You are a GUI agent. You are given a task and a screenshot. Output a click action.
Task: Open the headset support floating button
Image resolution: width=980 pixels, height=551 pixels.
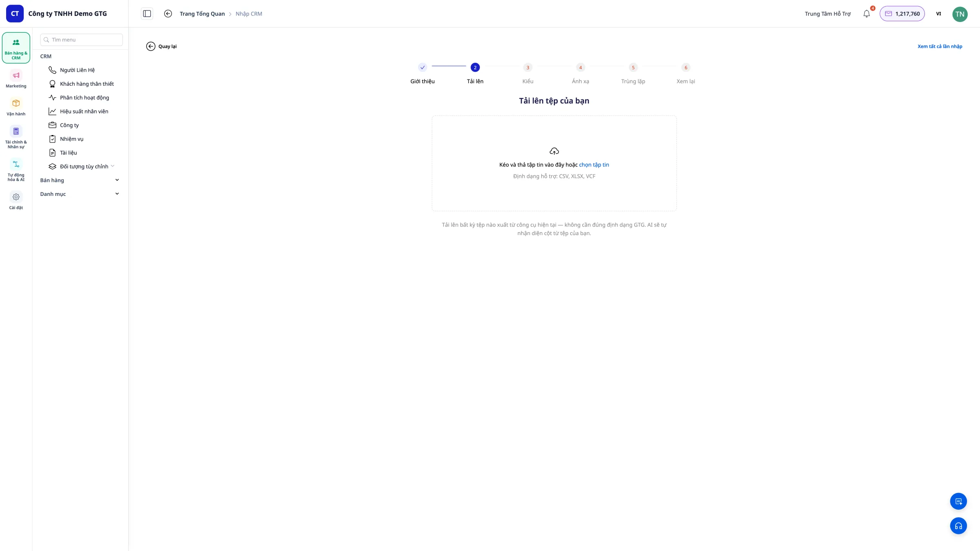coord(958,526)
